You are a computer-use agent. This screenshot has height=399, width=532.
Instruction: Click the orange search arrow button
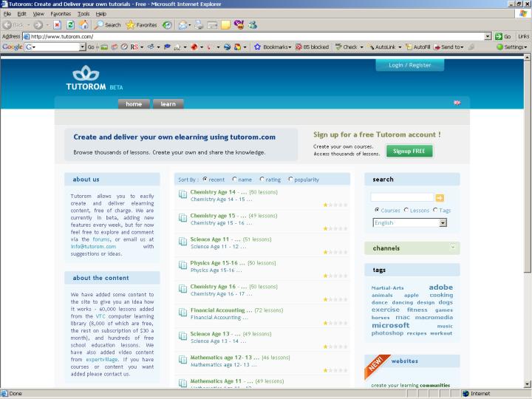[440, 198]
